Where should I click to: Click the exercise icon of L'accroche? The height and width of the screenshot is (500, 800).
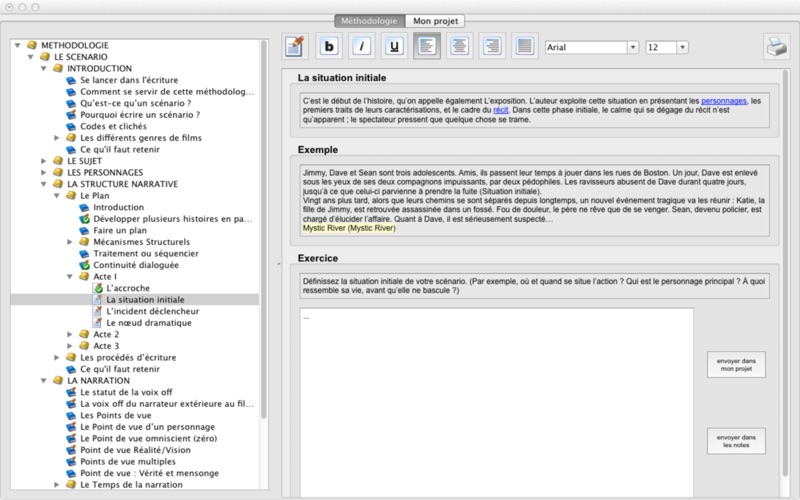tap(97, 288)
